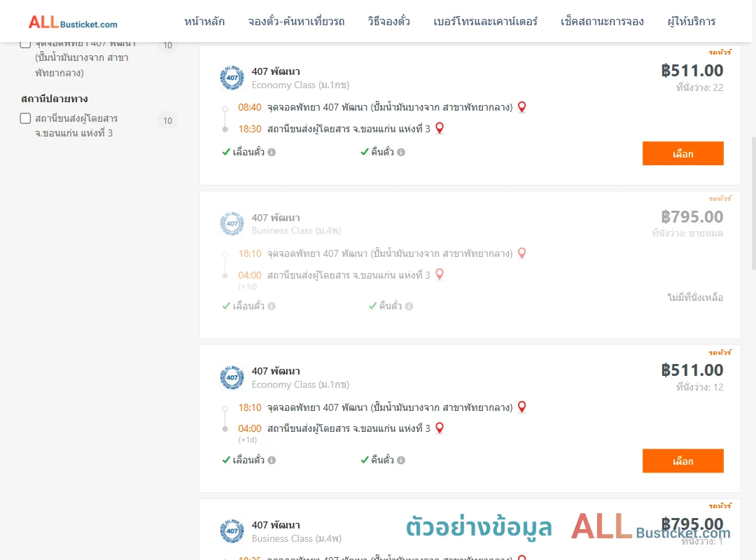
Task: Open map pin for 18:10 Economy departure stop
Action: pyautogui.click(x=521, y=407)
